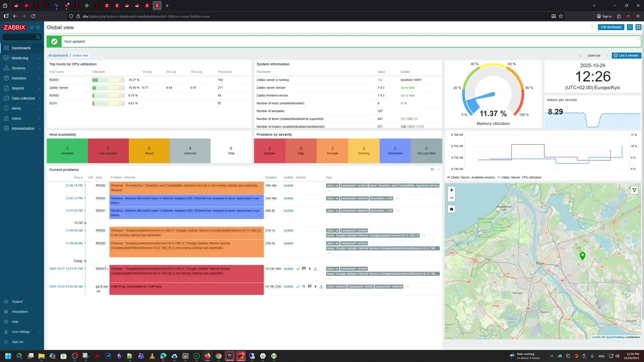Open a new browser tab

(167, 6)
